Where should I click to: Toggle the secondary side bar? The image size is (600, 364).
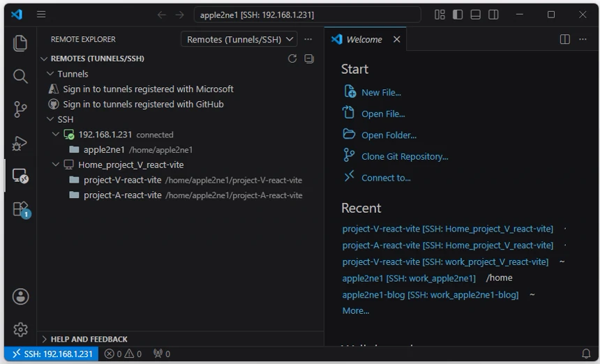point(494,15)
